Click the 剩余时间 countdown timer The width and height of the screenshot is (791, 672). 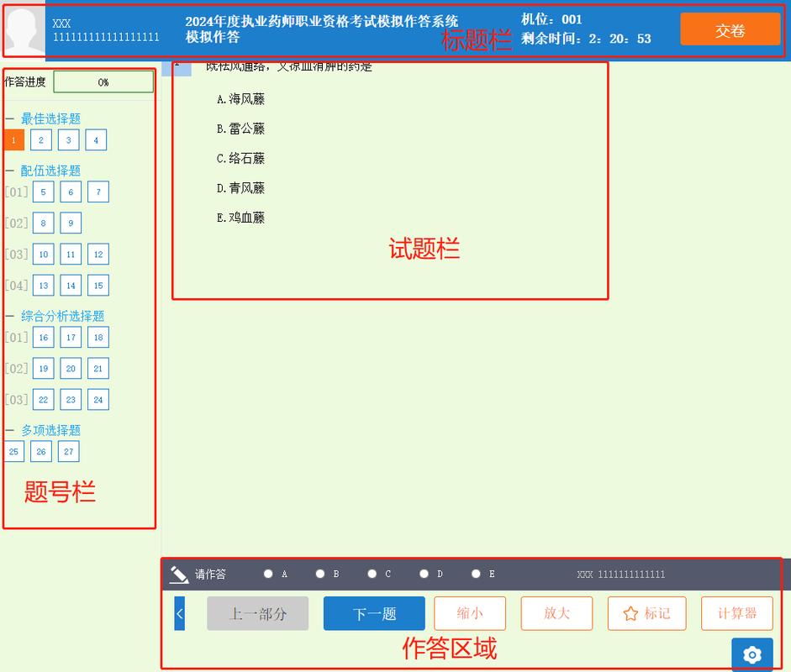(586, 39)
